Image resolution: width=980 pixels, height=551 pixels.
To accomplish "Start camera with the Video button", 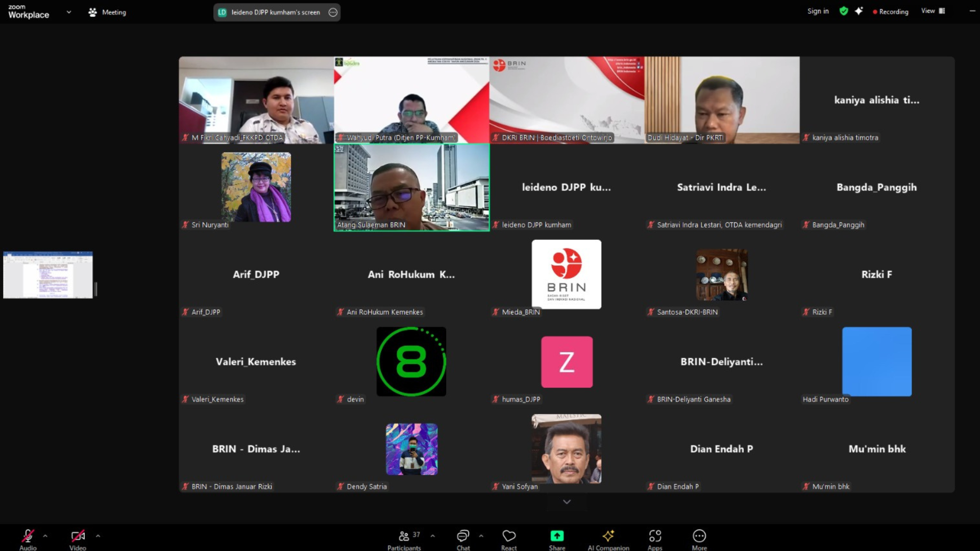I will [78, 539].
